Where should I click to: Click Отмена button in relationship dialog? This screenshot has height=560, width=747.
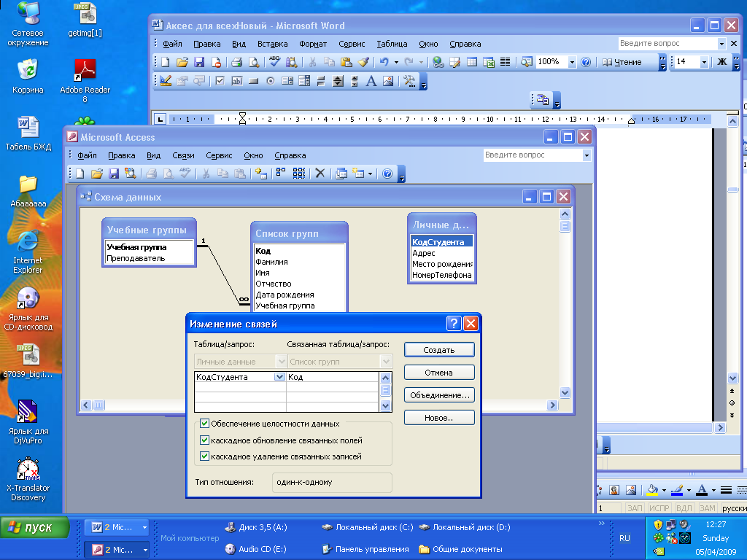point(438,373)
